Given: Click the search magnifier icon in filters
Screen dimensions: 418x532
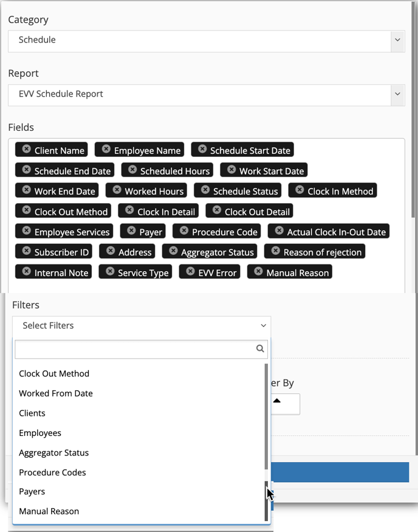Looking at the screenshot, I should click(x=260, y=348).
